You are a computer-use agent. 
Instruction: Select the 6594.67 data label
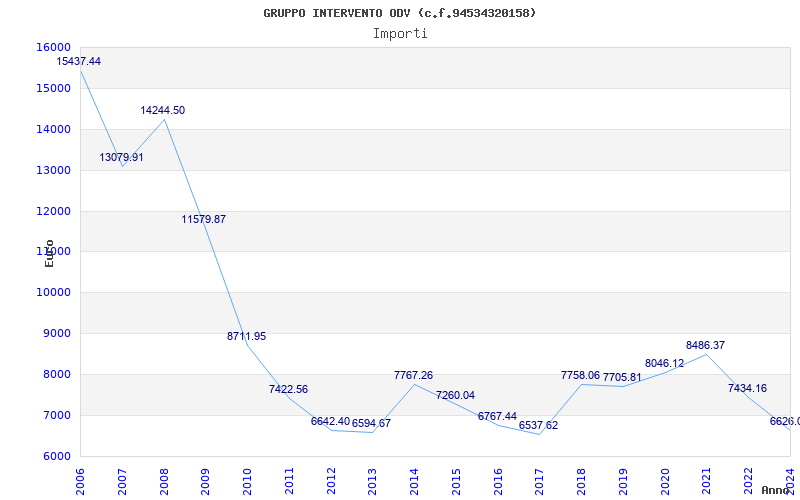coord(371,423)
